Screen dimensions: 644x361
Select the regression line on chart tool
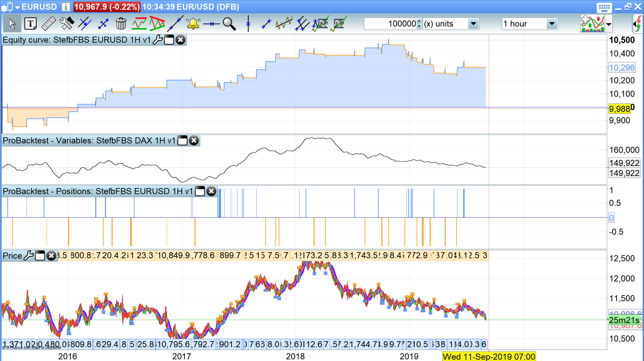click(284, 24)
